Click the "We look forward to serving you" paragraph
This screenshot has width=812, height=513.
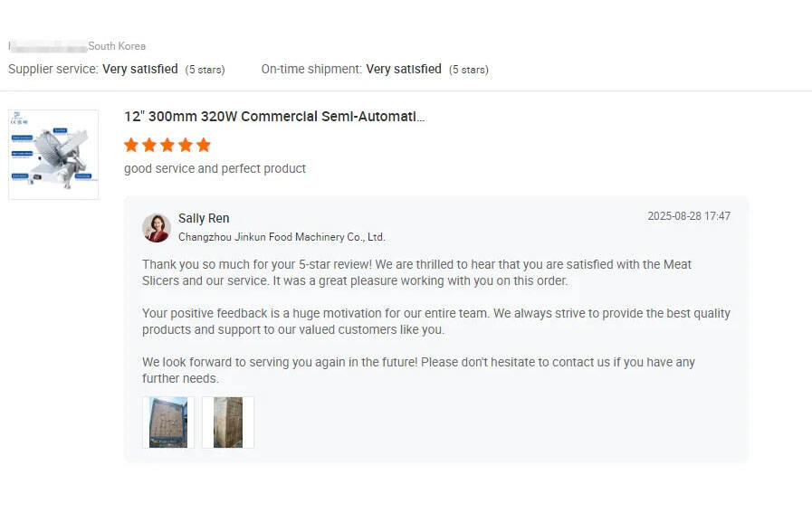pyautogui.click(x=418, y=370)
